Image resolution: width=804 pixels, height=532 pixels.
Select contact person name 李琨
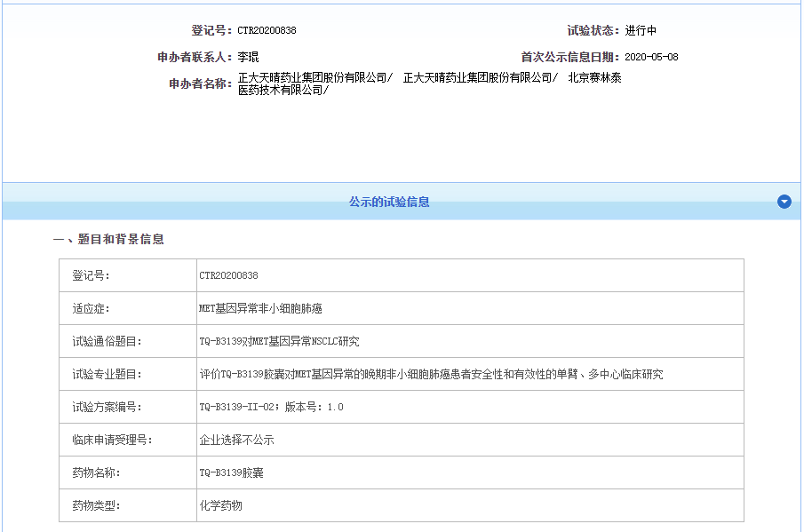[248, 58]
